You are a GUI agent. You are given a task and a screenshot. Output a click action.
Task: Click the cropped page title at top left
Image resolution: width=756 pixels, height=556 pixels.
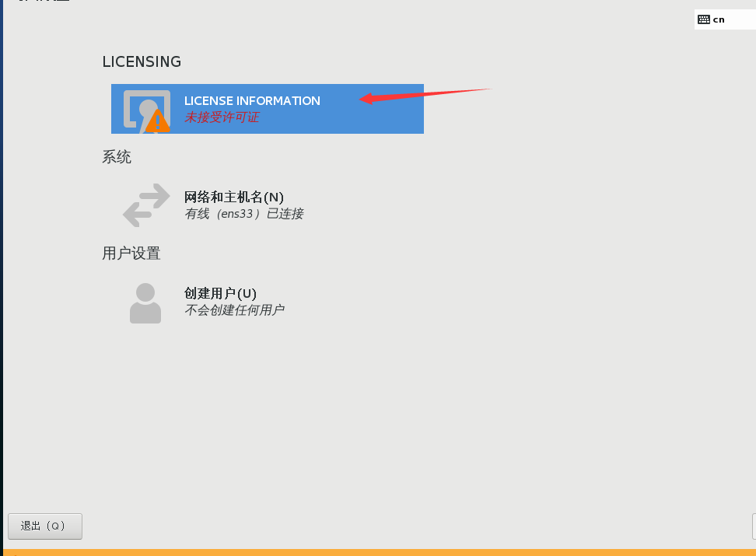[x=44, y=1]
